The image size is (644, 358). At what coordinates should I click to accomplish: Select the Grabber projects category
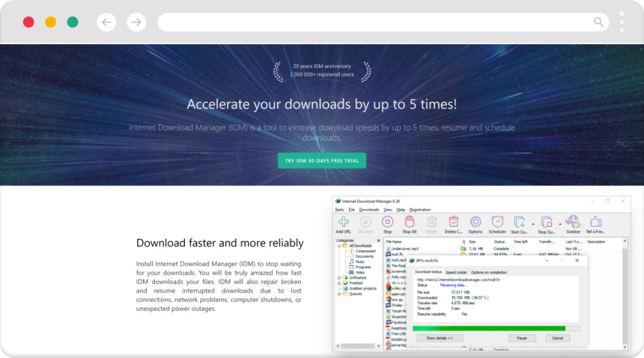[x=363, y=289]
